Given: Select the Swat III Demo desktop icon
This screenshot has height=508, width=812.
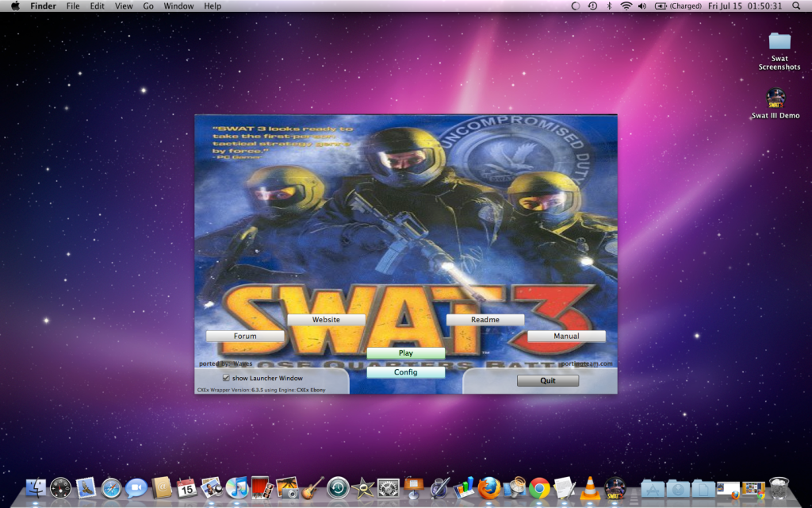Looking at the screenshot, I should (776, 104).
